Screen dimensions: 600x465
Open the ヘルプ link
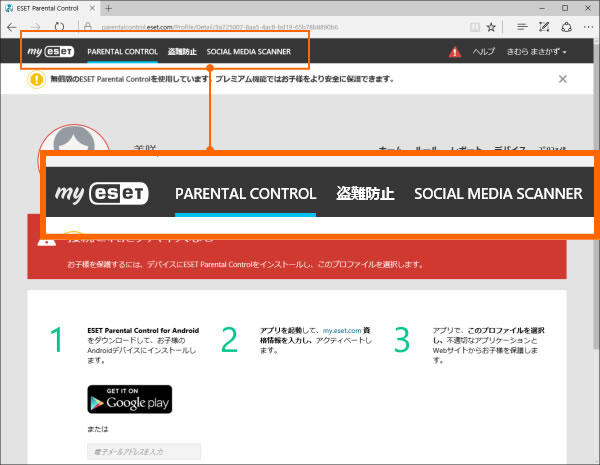click(484, 51)
